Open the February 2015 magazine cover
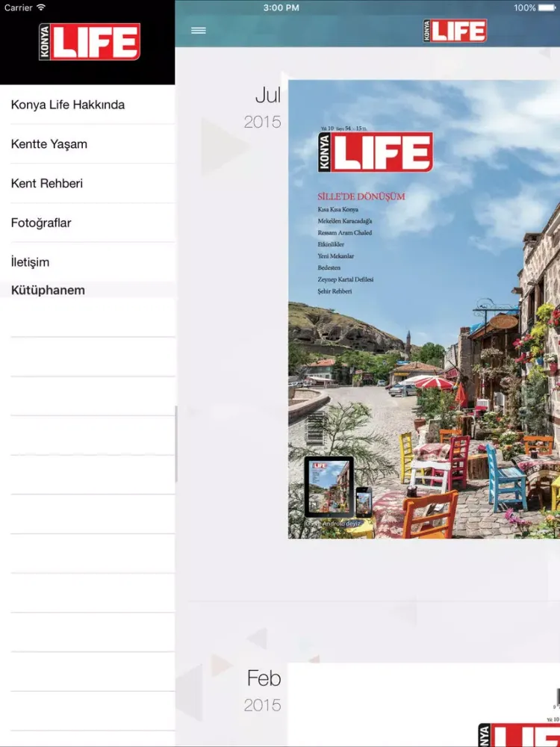560x747 pixels. click(x=424, y=704)
